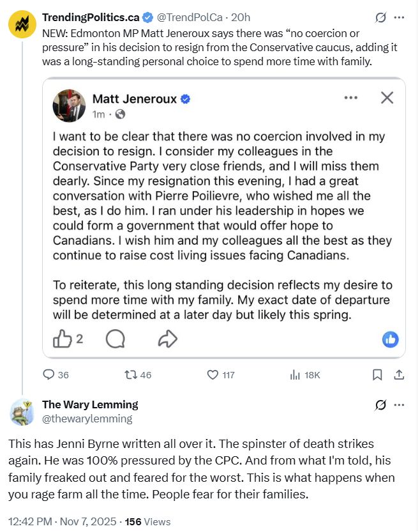This screenshot has height=531, width=420.
Task: Click Grok icon on Wary Lemming reply
Action: (x=381, y=405)
